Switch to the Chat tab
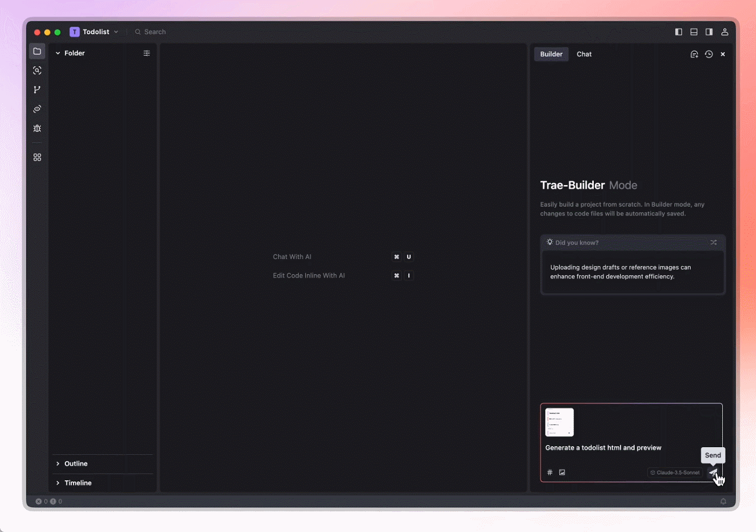Viewport: 756px width, 532px height. pos(584,54)
